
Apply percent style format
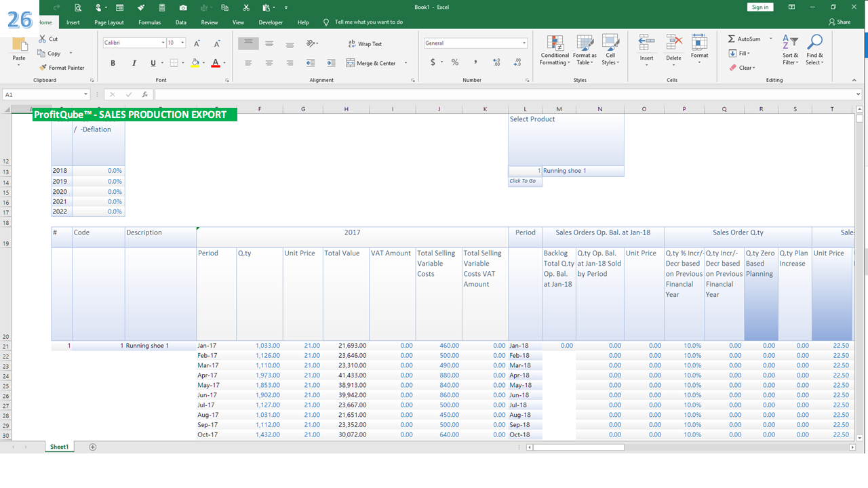tap(455, 62)
